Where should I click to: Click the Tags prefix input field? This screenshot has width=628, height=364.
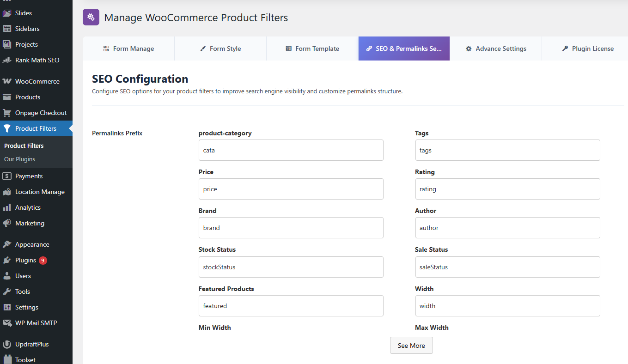pyautogui.click(x=507, y=150)
